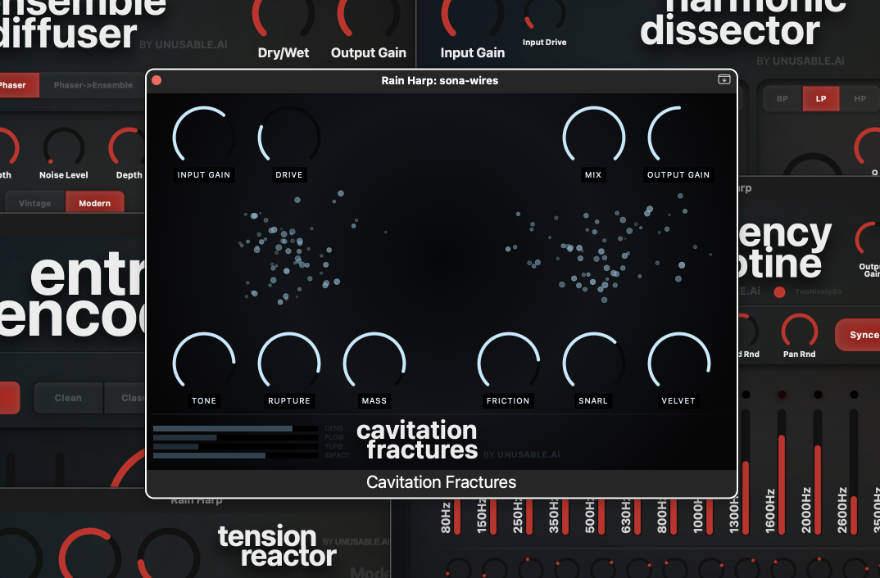The height and width of the screenshot is (578, 880).
Task: Click the Mass knob
Action: (374, 362)
